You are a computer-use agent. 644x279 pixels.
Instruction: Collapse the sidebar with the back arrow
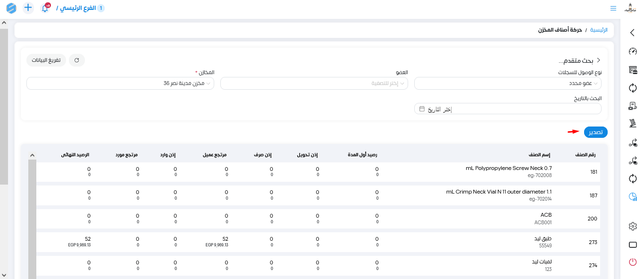tap(633, 33)
